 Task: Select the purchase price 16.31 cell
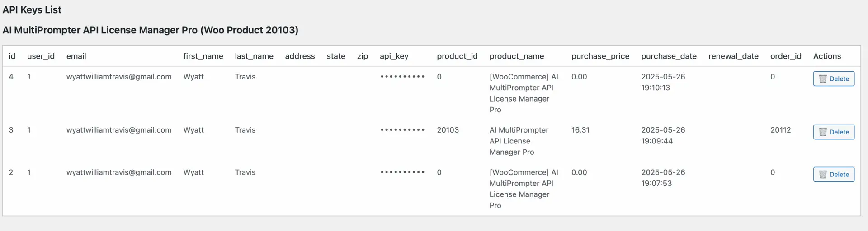pyautogui.click(x=580, y=130)
